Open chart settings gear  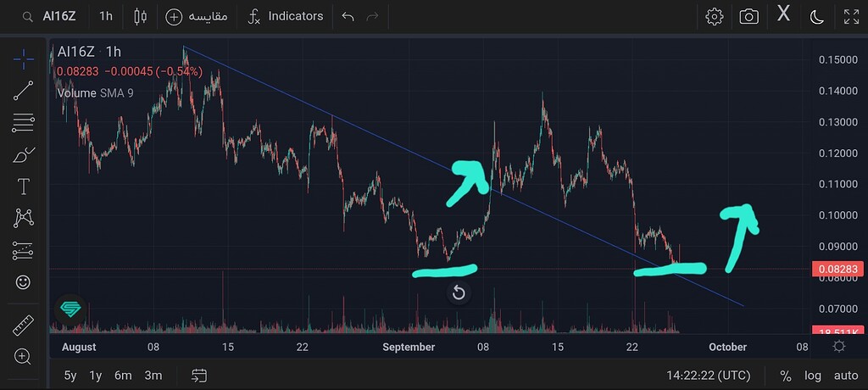click(x=715, y=16)
